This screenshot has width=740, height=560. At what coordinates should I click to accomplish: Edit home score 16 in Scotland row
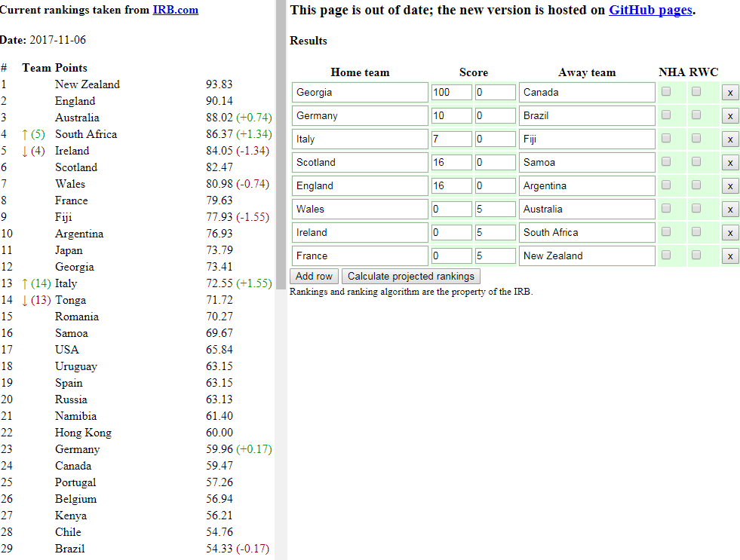pyautogui.click(x=452, y=162)
